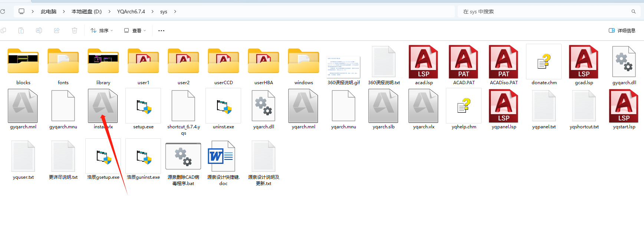Navigate to 本地磁盘 (D:) in breadcrumb
Viewport: 644px width, 234px height.
(x=86, y=11)
